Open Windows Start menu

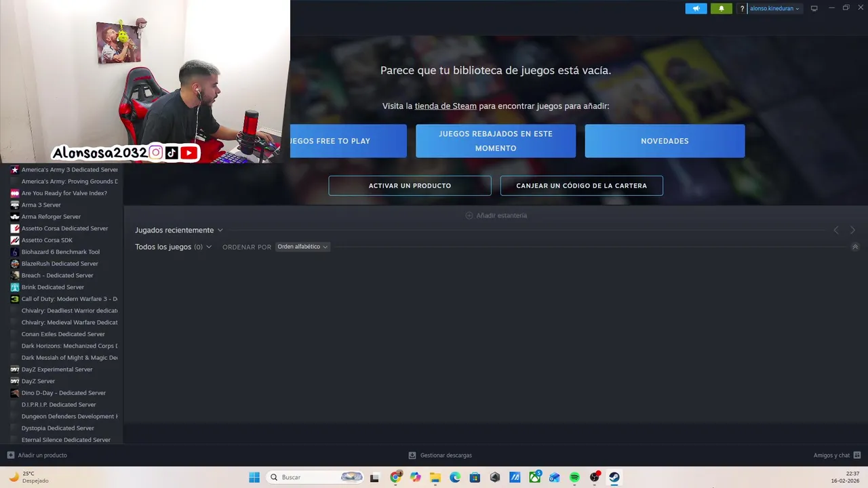(x=254, y=477)
